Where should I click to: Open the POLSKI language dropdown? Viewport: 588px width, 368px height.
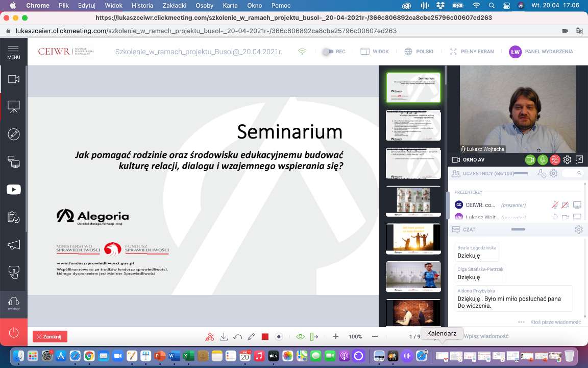click(419, 52)
